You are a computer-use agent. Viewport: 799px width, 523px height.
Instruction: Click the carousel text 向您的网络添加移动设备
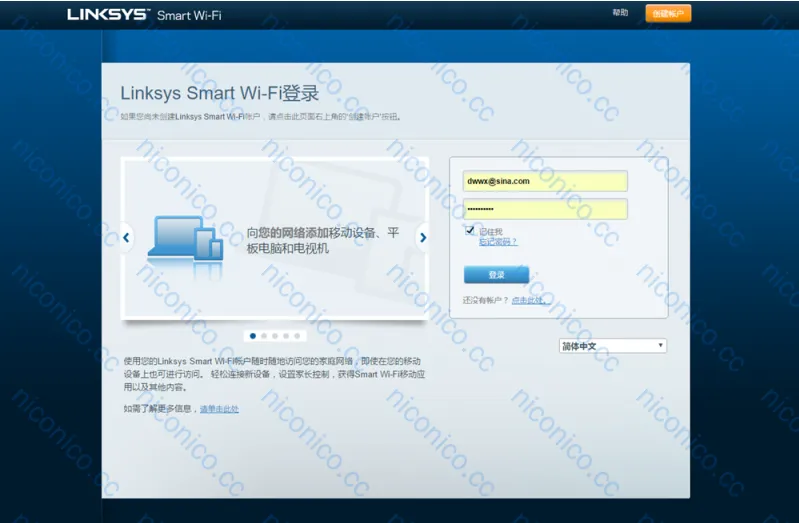click(x=323, y=241)
